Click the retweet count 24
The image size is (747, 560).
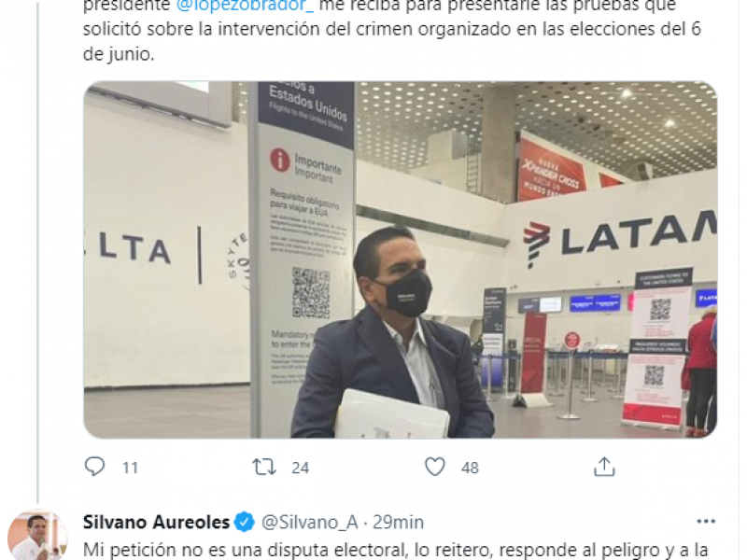[300, 468]
